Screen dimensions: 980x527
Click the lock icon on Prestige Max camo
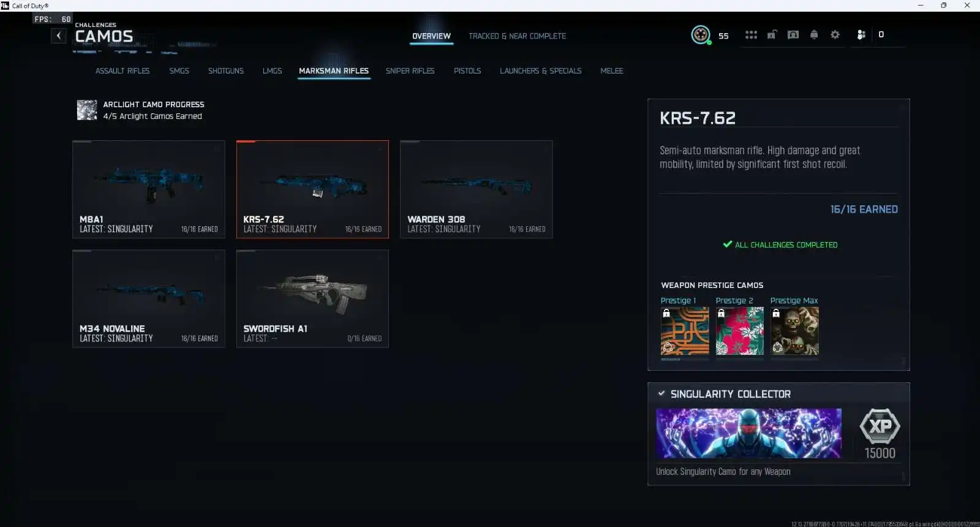click(776, 313)
